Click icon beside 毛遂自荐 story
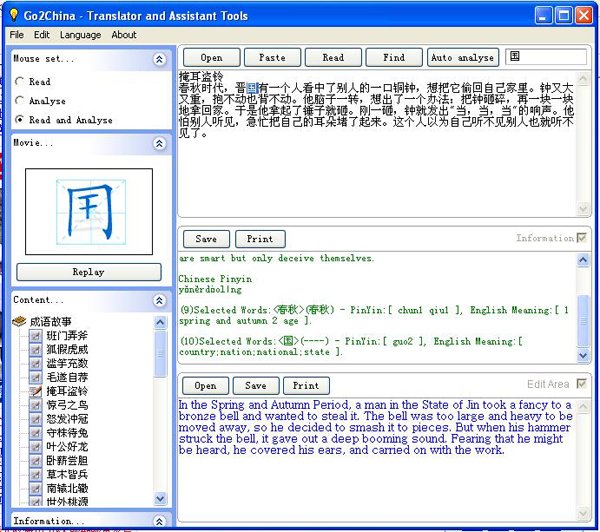Screen dimensions: 600x532 tap(35, 377)
